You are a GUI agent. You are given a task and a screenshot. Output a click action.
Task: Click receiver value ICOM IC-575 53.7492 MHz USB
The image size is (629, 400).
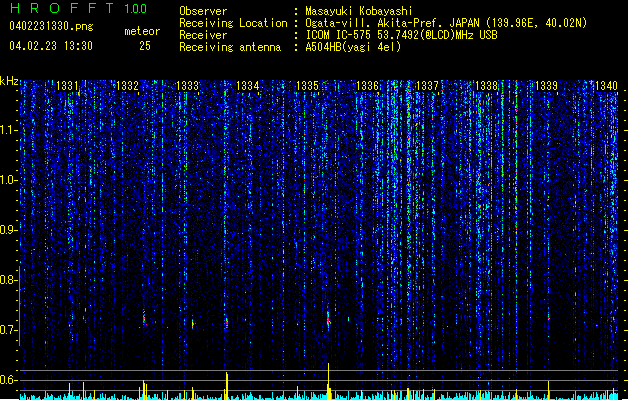coord(402,35)
